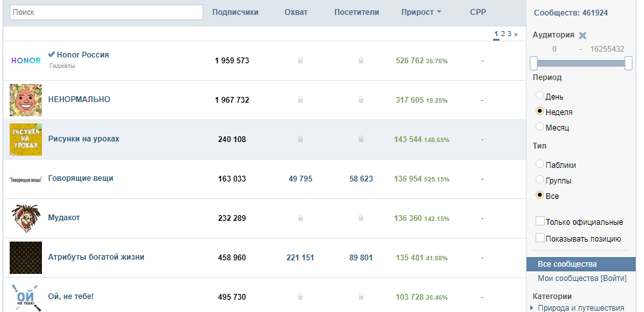Image resolution: width=644 pixels, height=312 pixels.
Task: Toggle the Прирост sort arrow
Action: point(439,12)
